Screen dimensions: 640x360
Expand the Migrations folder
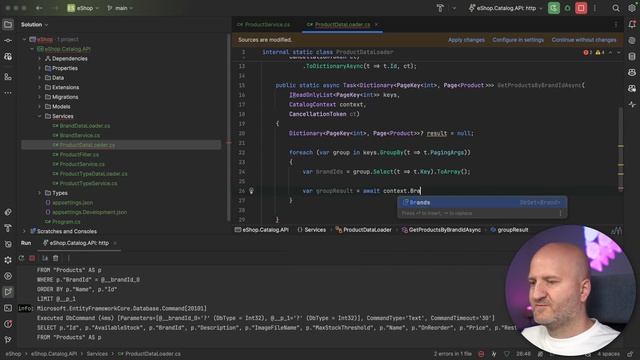[40, 97]
